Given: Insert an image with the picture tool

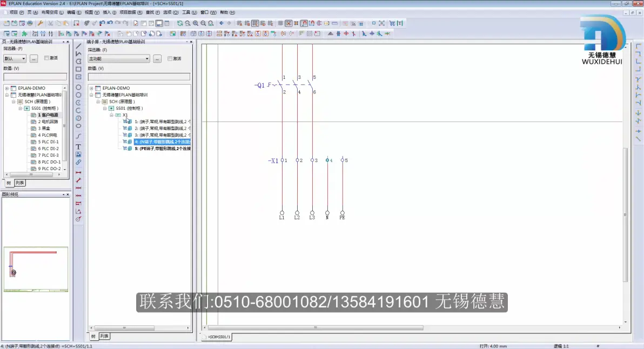Looking at the screenshot, I should pos(78,155).
